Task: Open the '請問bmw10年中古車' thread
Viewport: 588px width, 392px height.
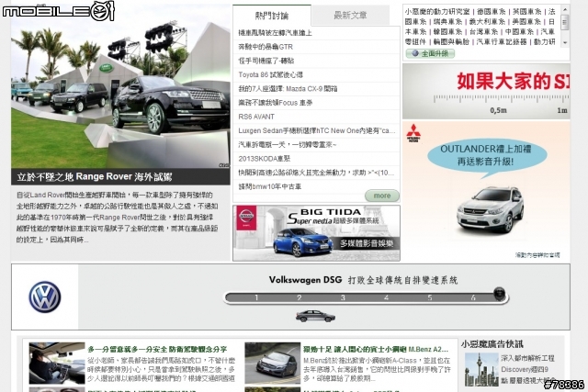Action: click(x=269, y=186)
